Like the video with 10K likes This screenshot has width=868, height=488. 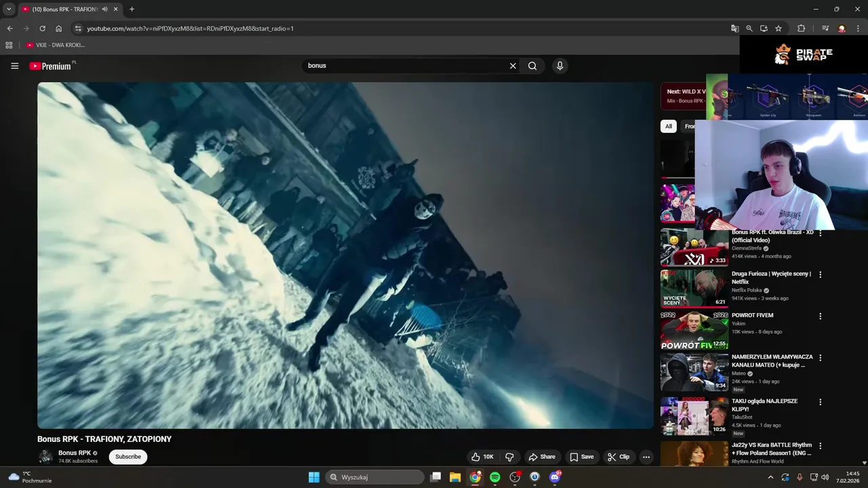tap(483, 457)
